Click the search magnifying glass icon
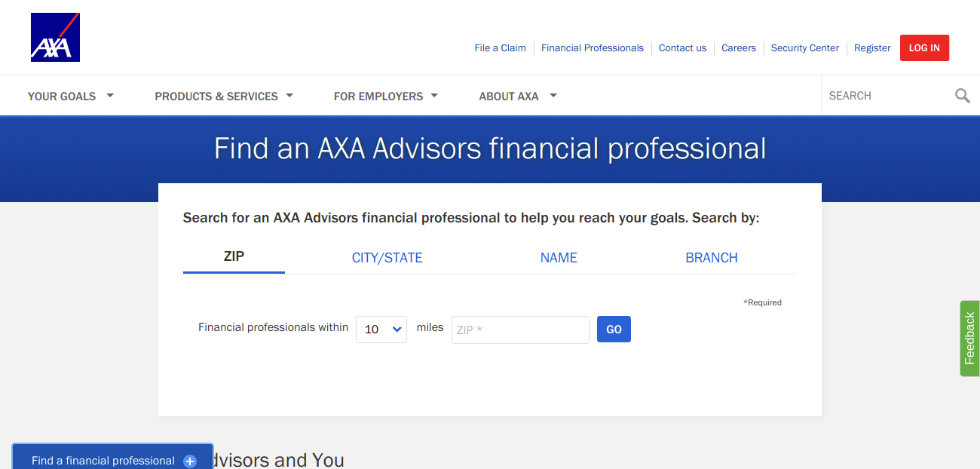Image resolution: width=980 pixels, height=469 pixels. 962,96
